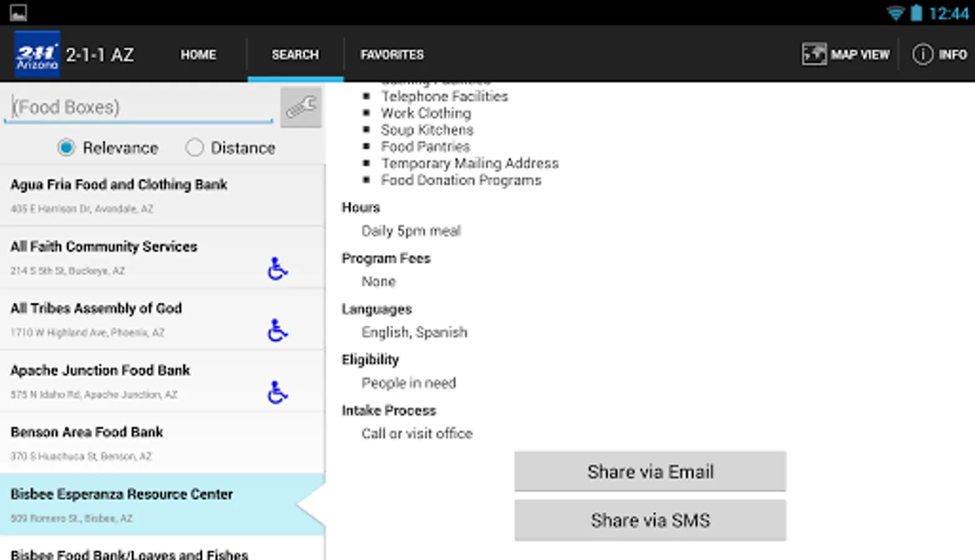Click Food Pantries service item
Screen dimensions: 975x560
(x=426, y=147)
